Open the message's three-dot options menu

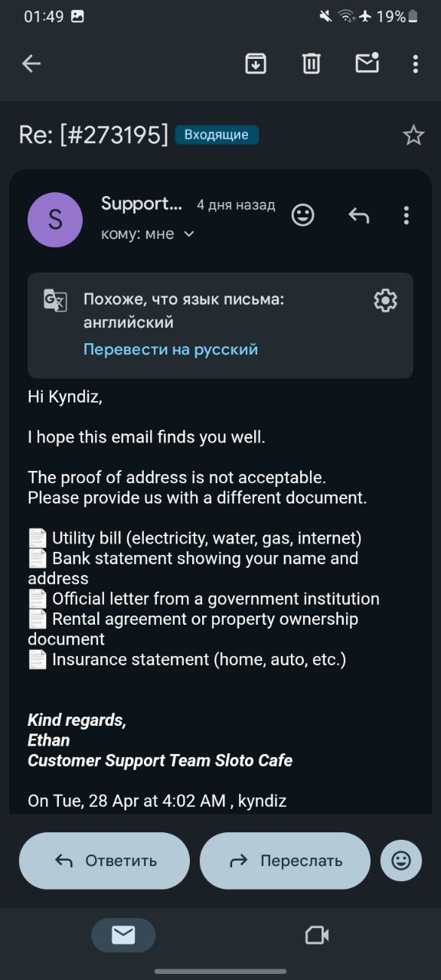pyautogui.click(x=407, y=215)
